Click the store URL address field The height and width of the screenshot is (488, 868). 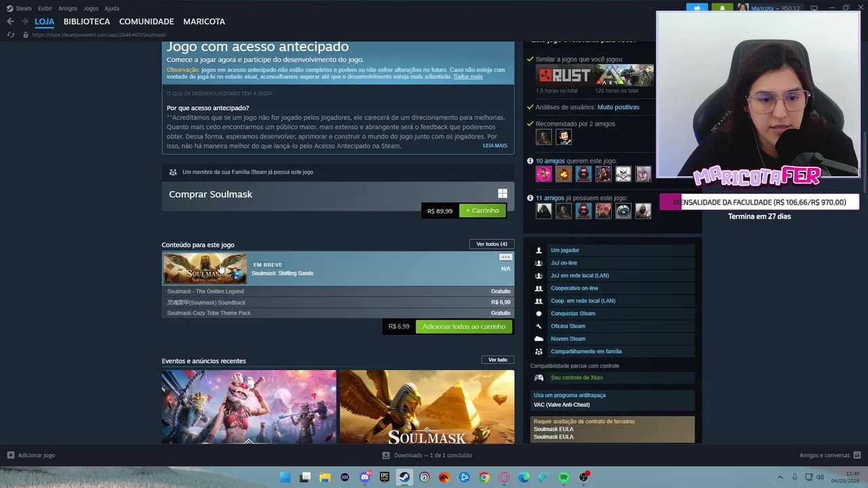pos(98,35)
